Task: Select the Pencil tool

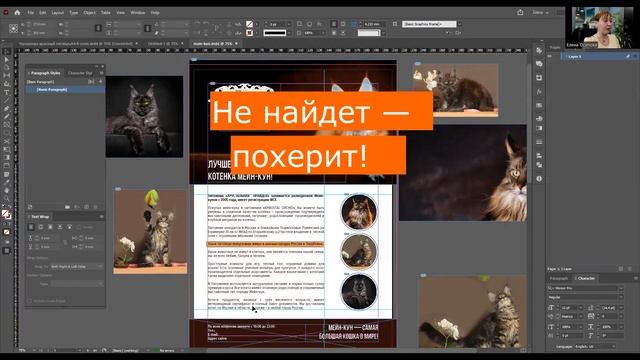Action: coord(7,117)
